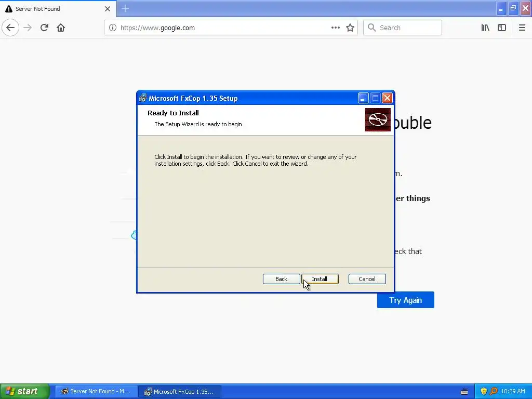Click Install in the FxCop setup wizard
Screen dimensions: 532x399
(320, 279)
